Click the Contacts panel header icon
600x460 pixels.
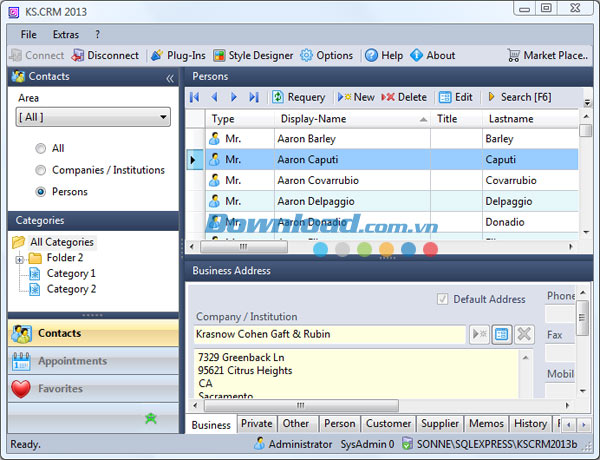pyautogui.click(x=18, y=76)
